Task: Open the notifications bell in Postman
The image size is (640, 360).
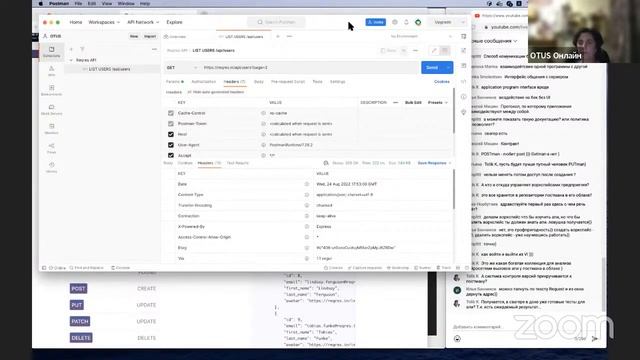Action: point(406,22)
